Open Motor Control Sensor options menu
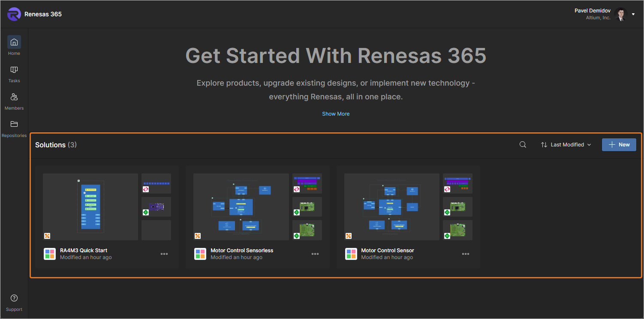The height and width of the screenshot is (319, 644). click(466, 254)
